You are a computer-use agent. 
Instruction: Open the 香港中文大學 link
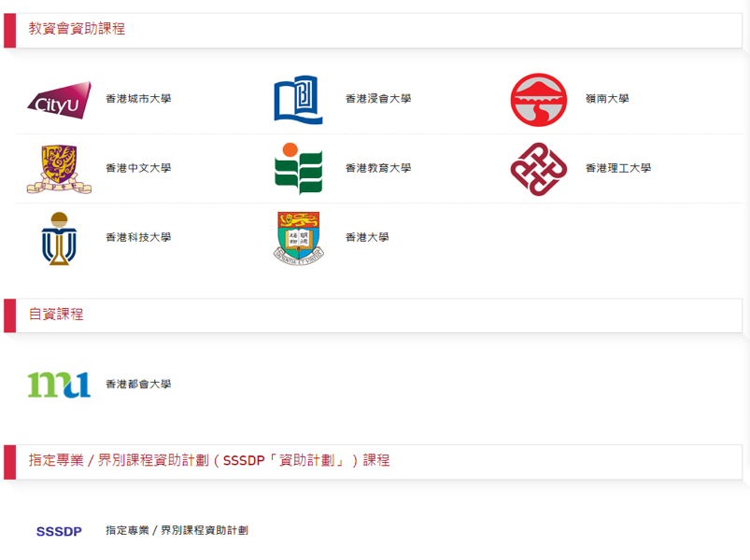coord(138,168)
